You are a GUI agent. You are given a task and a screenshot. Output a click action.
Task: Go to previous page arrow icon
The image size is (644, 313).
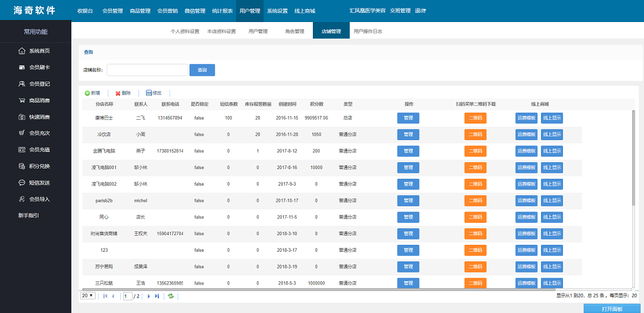(x=113, y=296)
